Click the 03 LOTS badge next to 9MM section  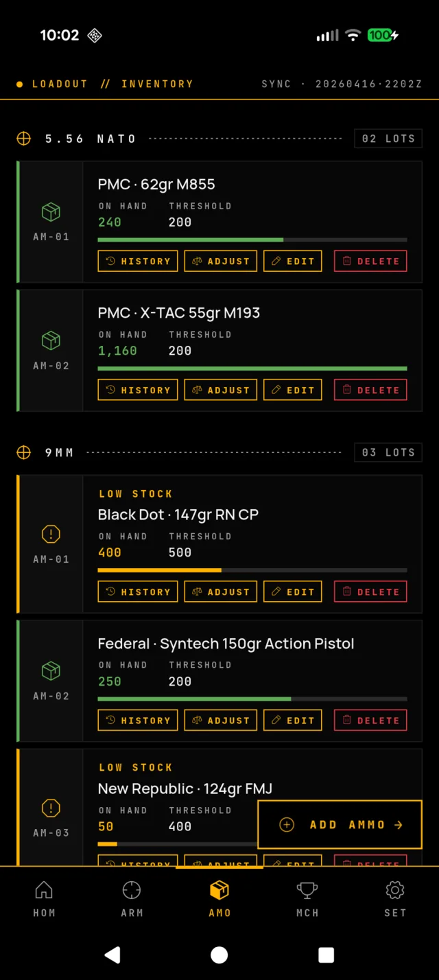388,452
